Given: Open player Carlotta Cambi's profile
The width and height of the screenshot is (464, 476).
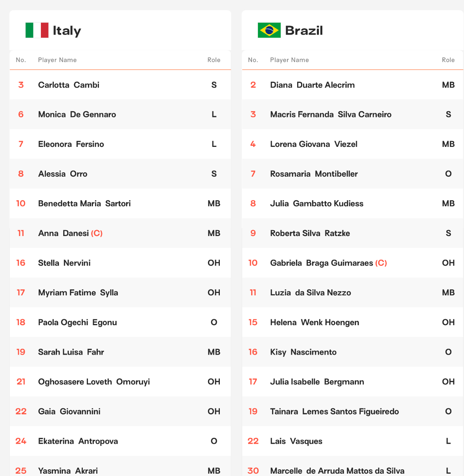Looking at the screenshot, I should 69,85.
